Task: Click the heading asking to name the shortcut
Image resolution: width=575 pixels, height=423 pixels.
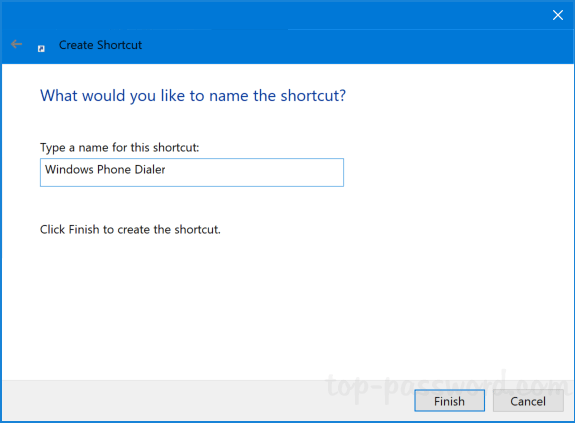Action: coord(193,96)
